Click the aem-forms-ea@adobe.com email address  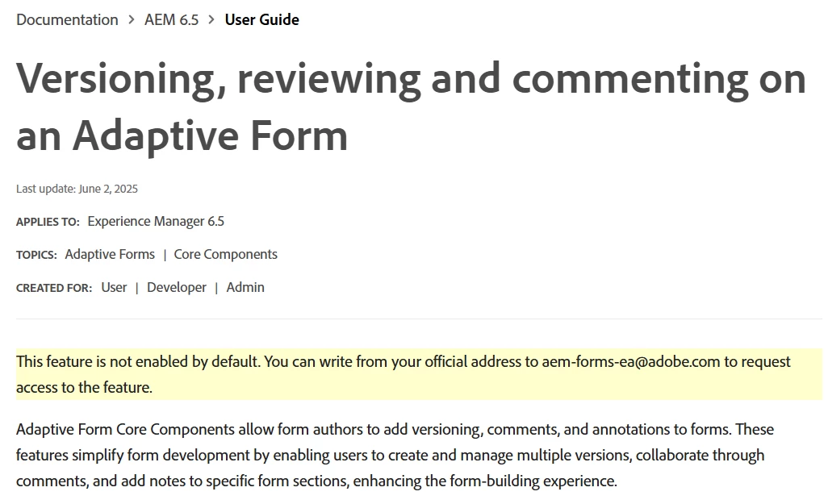click(x=631, y=361)
